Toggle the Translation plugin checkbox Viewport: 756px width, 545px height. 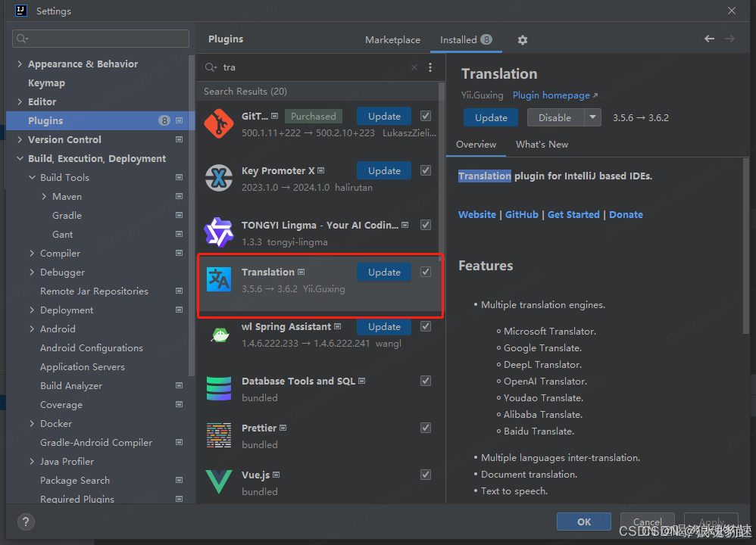(x=426, y=272)
